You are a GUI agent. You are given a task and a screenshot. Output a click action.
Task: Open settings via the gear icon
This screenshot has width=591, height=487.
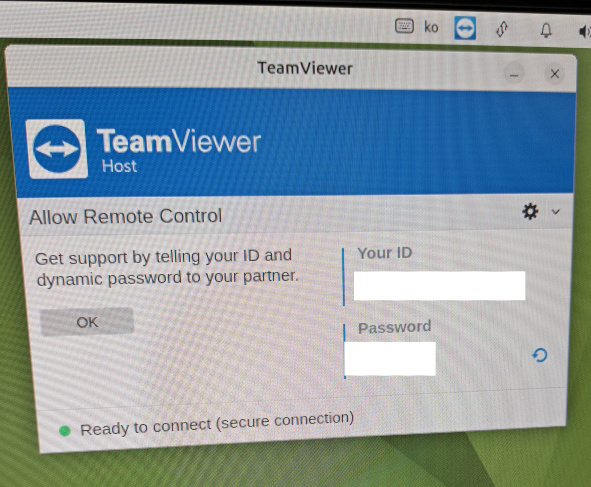(530, 211)
